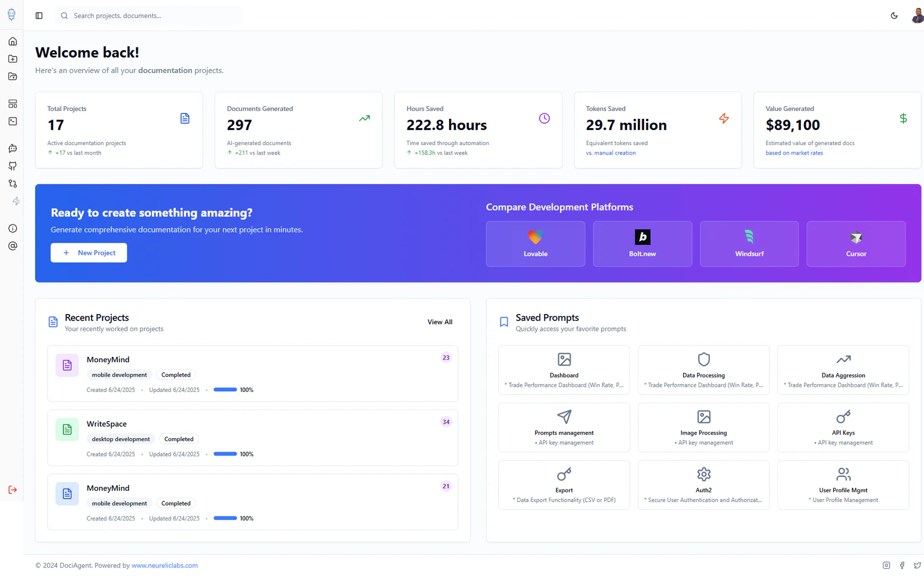Image resolution: width=924 pixels, height=576 pixels.
Task: Click View All recent projects
Action: (x=440, y=322)
